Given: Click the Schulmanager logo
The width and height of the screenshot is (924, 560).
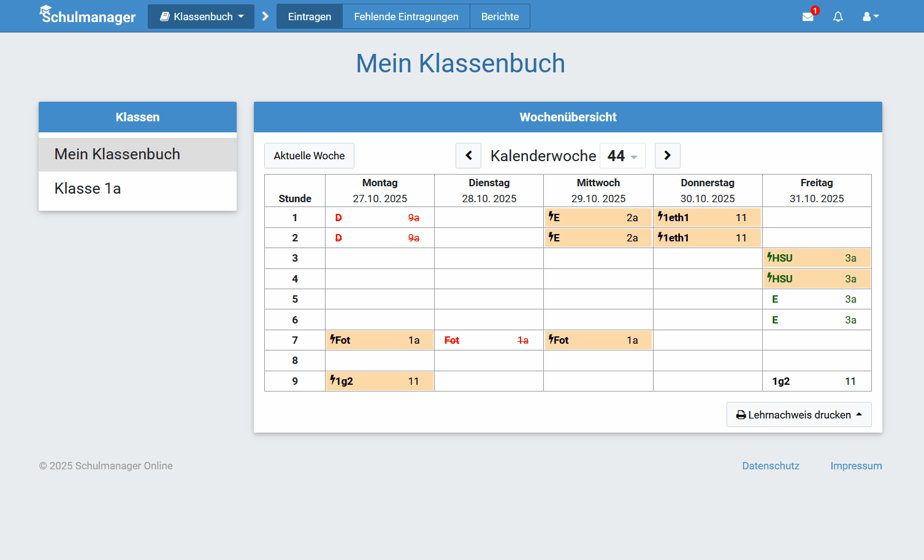Looking at the screenshot, I should 87,16.
